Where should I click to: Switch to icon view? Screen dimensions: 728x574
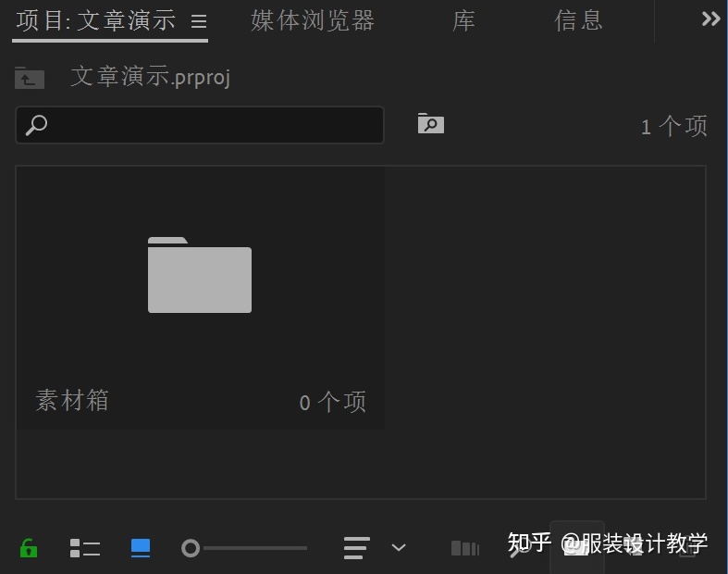pyautogui.click(x=141, y=548)
